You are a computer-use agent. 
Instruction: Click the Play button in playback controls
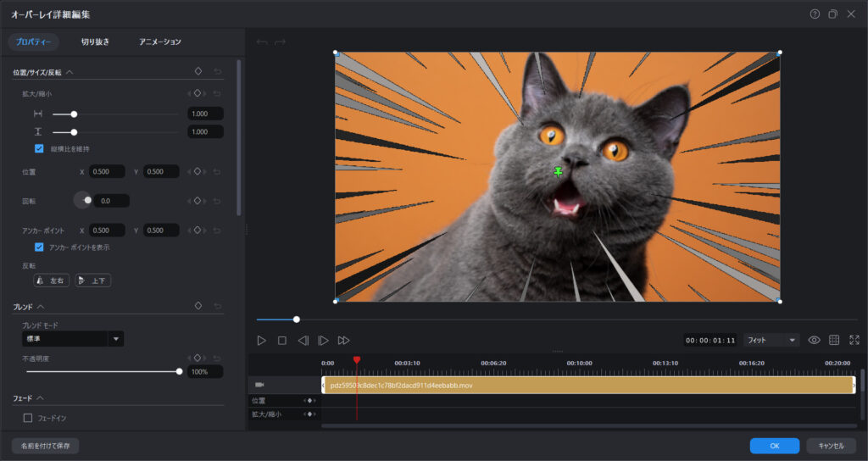point(262,340)
